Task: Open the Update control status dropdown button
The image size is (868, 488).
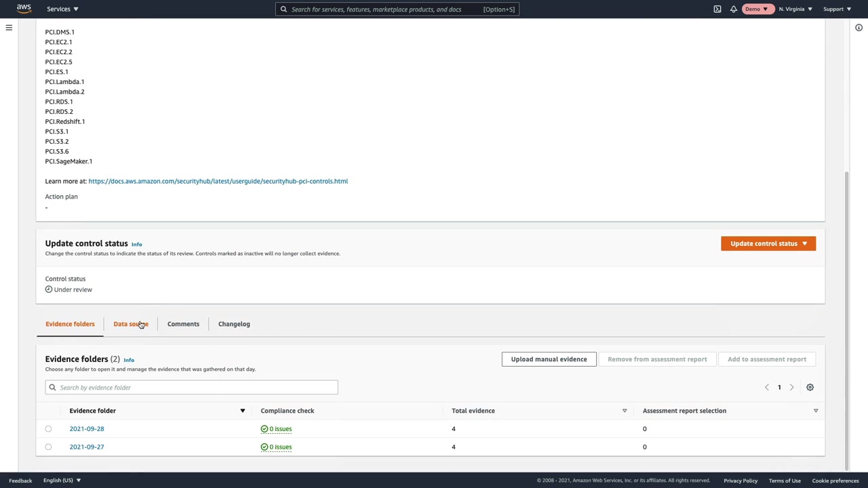Action: tap(768, 243)
